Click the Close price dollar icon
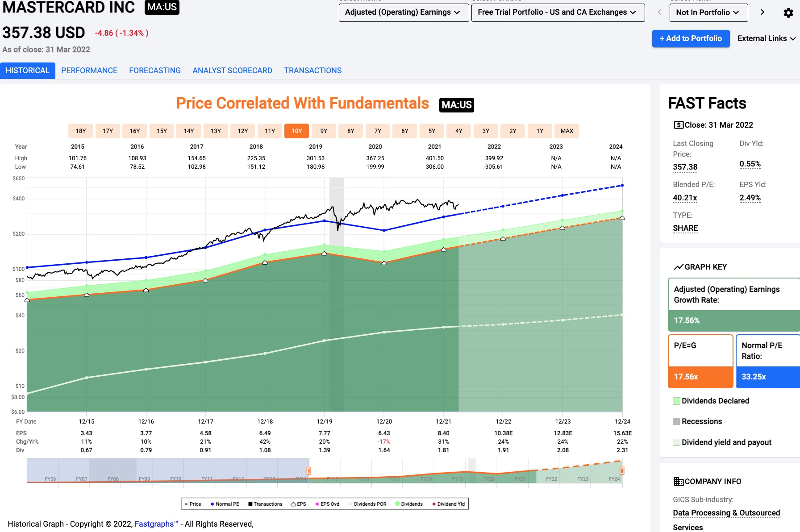The width and height of the screenshot is (800, 532). 678,125
